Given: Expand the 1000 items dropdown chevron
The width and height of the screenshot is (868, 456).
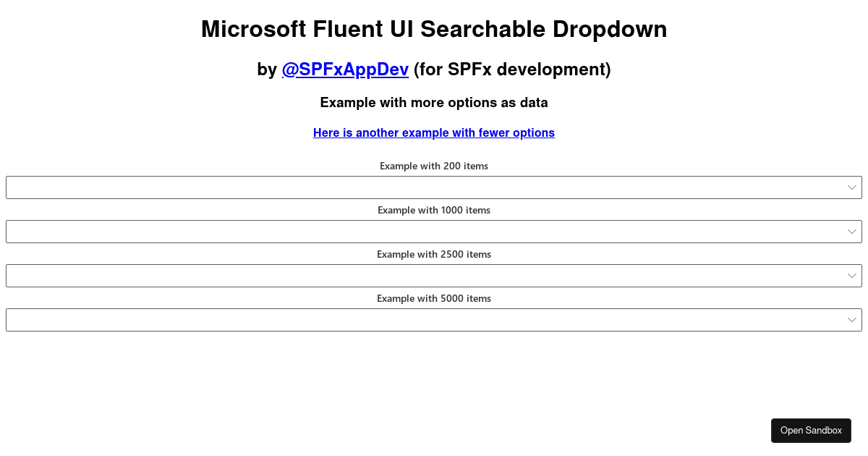Looking at the screenshot, I should [x=852, y=232].
